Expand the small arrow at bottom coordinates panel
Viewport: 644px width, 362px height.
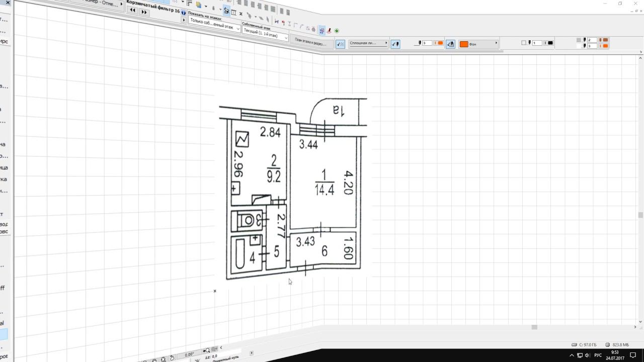(252, 353)
